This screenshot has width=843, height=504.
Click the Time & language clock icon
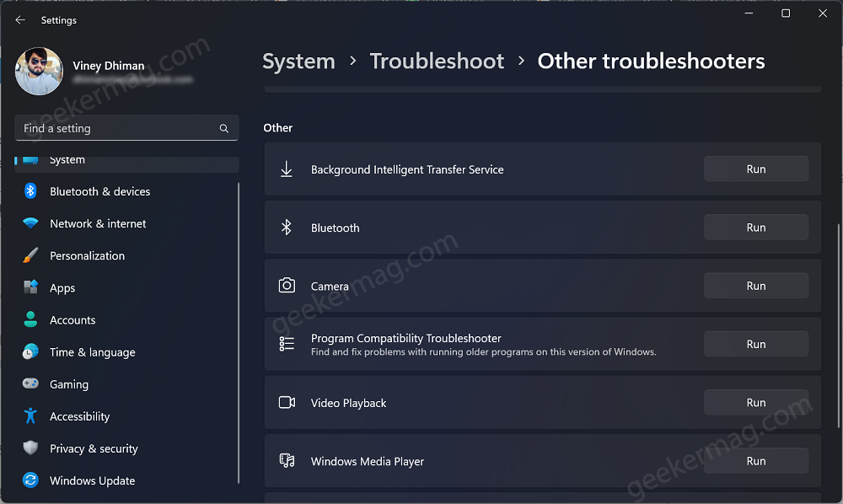coord(30,352)
